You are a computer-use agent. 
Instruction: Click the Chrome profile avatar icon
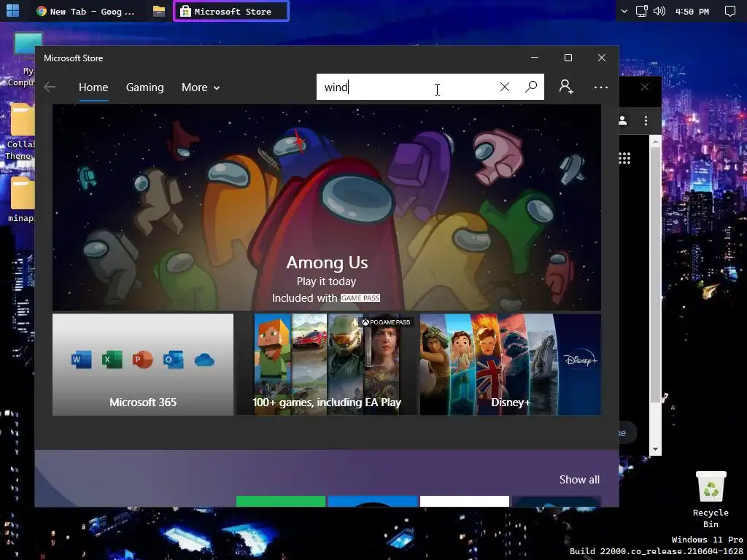(623, 120)
